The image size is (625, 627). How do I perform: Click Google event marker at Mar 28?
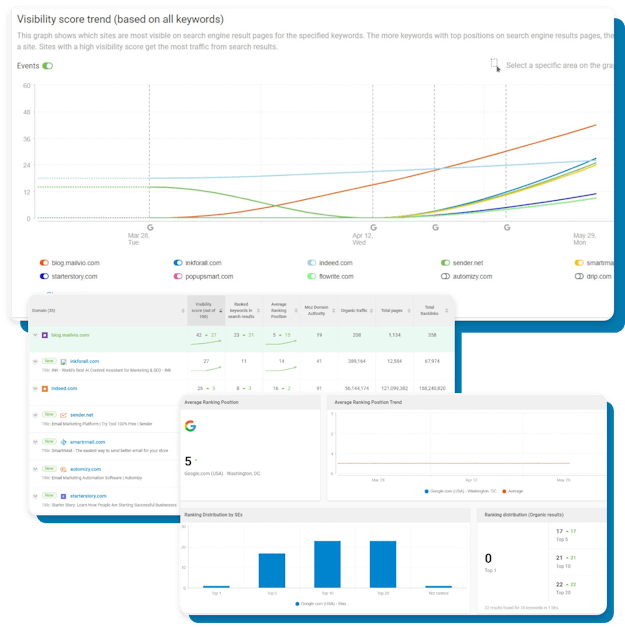tap(150, 228)
